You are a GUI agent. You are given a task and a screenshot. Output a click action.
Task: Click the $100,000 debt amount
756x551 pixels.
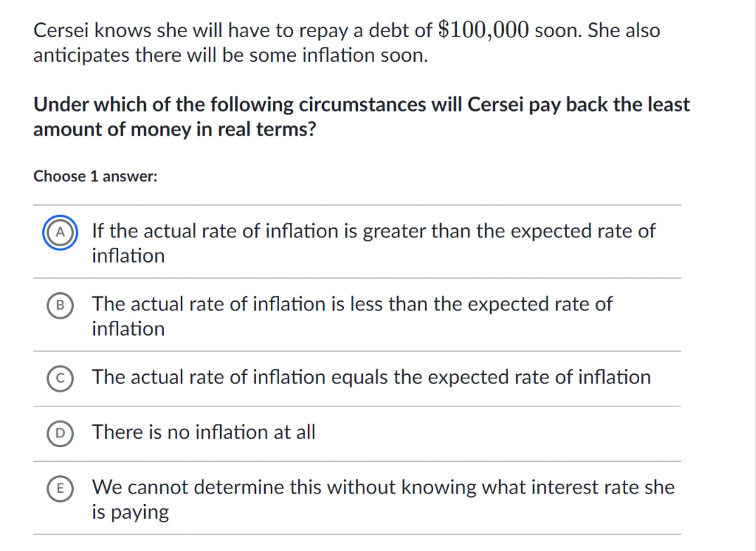483,30
